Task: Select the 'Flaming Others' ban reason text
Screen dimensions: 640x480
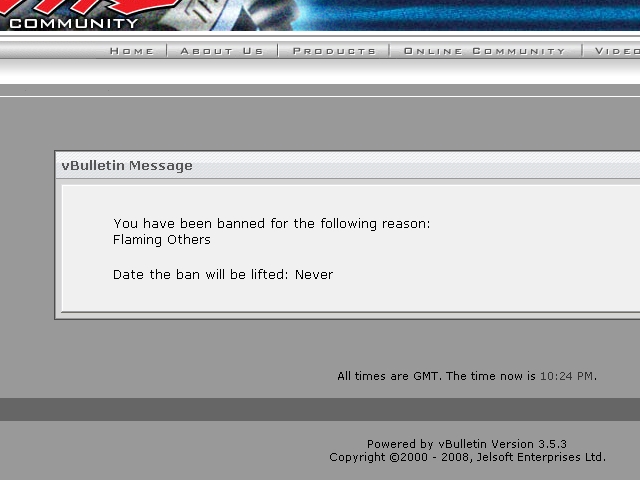Action: click(x=162, y=240)
